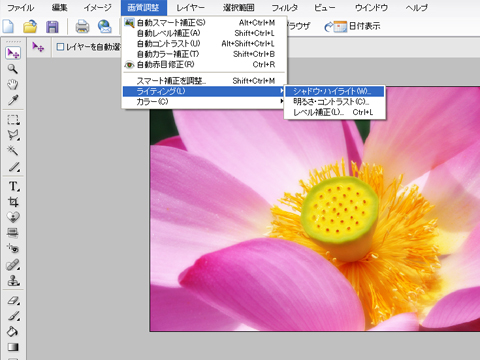
Task: Select the Gradient tool
Action: 13,347
